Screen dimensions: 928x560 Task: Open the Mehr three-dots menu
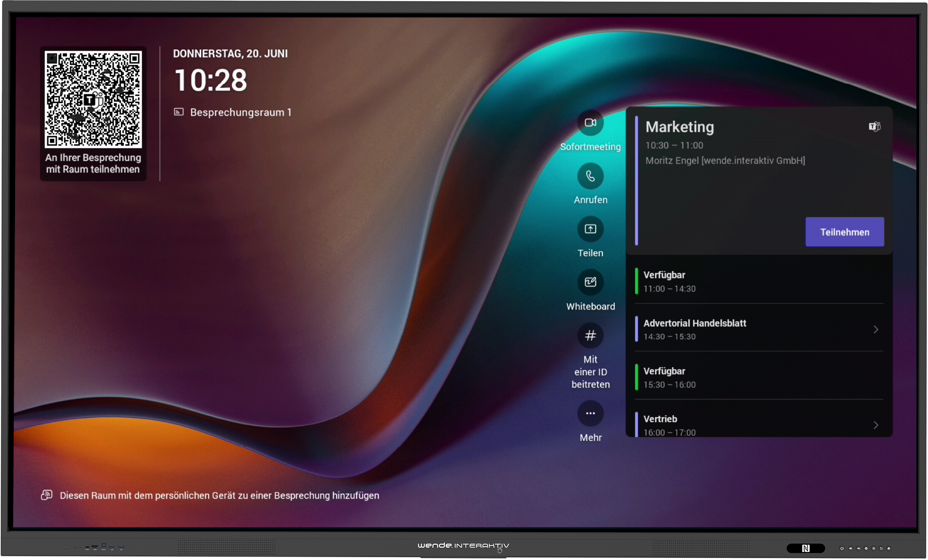[x=590, y=413]
